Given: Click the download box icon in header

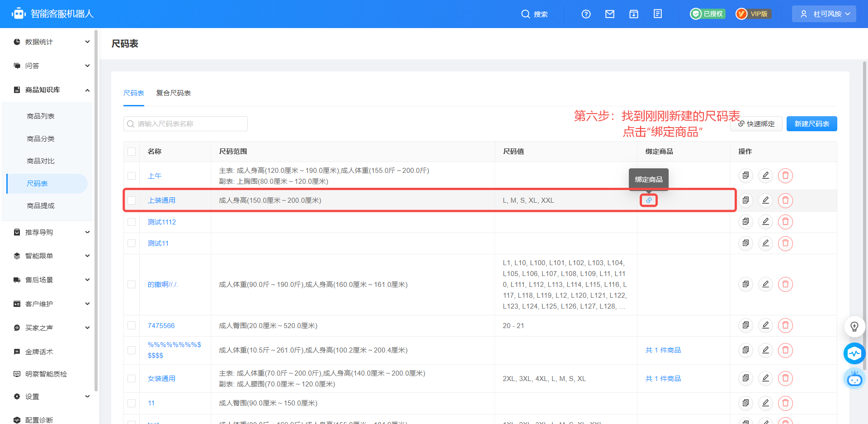Looking at the screenshot, I should [x=634, y=14].
